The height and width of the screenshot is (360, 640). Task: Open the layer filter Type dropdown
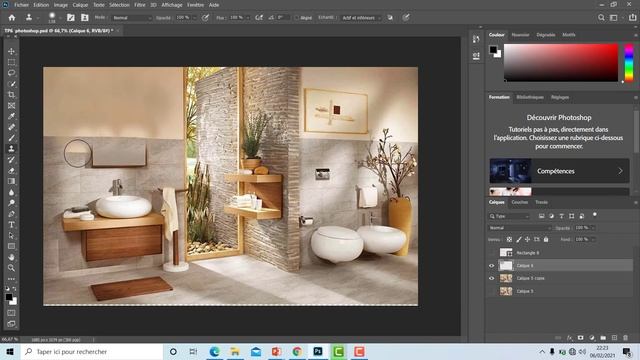(509, 216)
